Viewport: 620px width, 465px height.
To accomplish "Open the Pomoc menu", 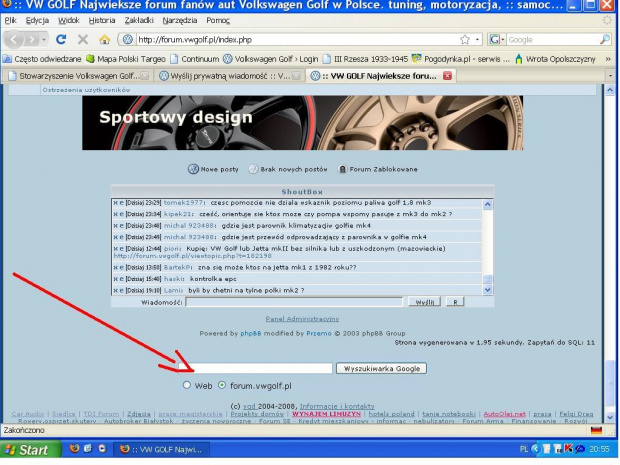I will 218,20.
